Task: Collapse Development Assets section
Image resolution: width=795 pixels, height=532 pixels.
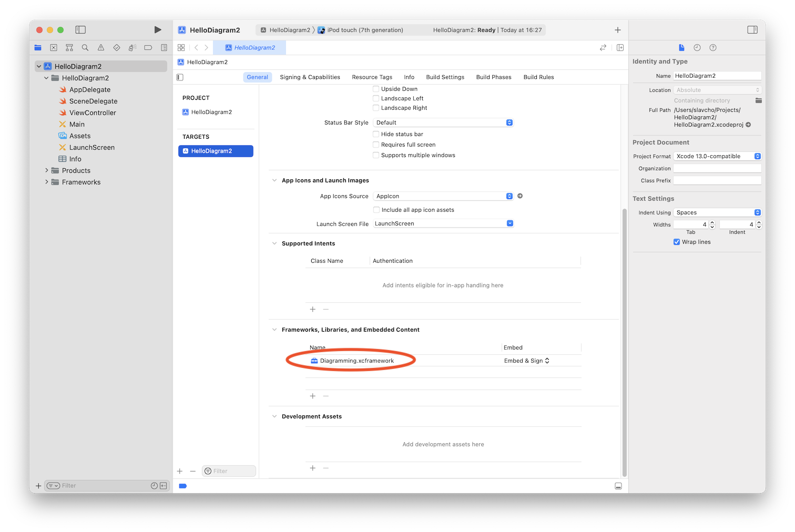Action: (274, 416)
